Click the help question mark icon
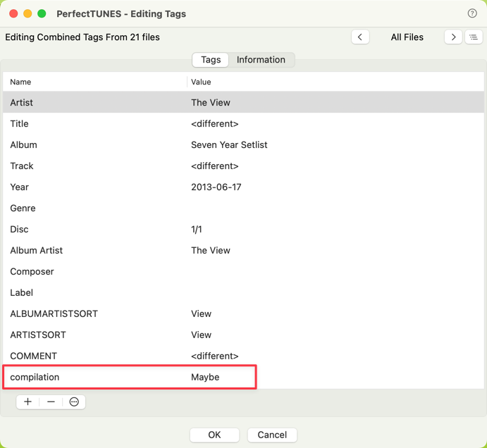This screenshot has width=487, height=448. click(472, 13)
